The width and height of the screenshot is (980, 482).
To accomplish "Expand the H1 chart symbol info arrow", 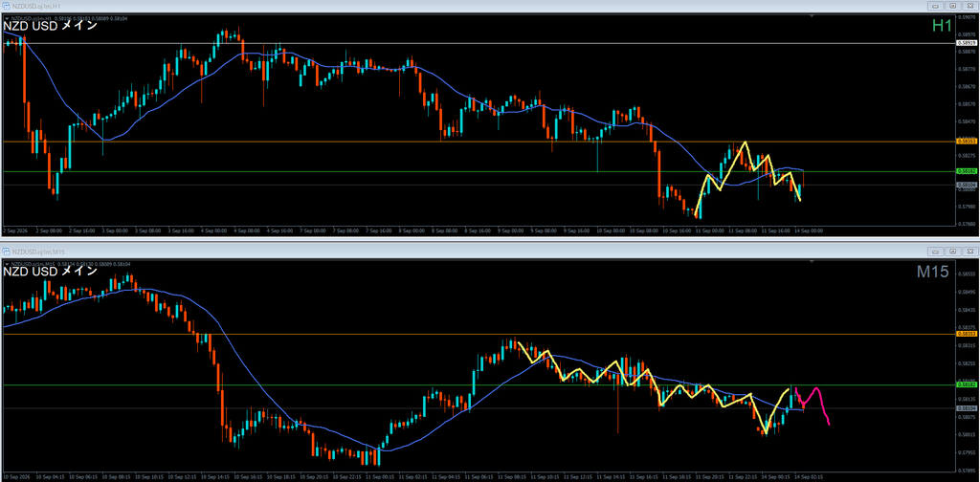I will pyautogui.click(x=7, y=19).
